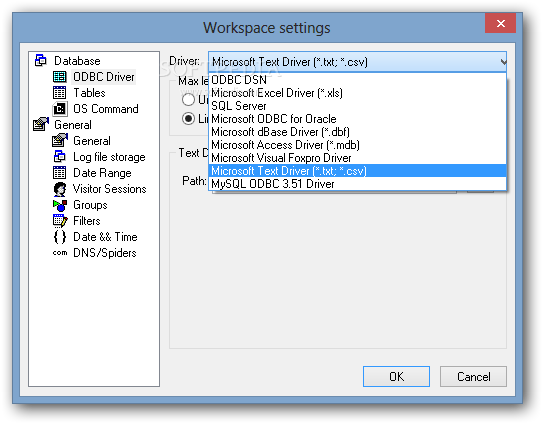
Task: Click the Tables grid icon
Action: click(60, 92)
